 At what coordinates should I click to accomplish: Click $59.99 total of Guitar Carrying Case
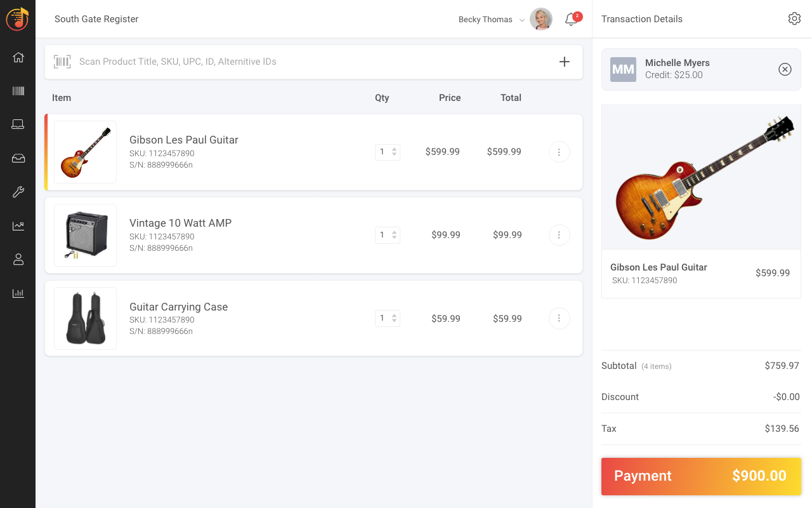[507, 319]
